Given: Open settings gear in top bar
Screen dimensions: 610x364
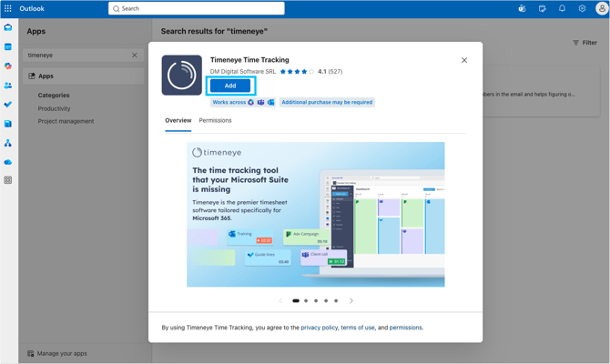Looking at the screenshot, I should pos(582,8).
